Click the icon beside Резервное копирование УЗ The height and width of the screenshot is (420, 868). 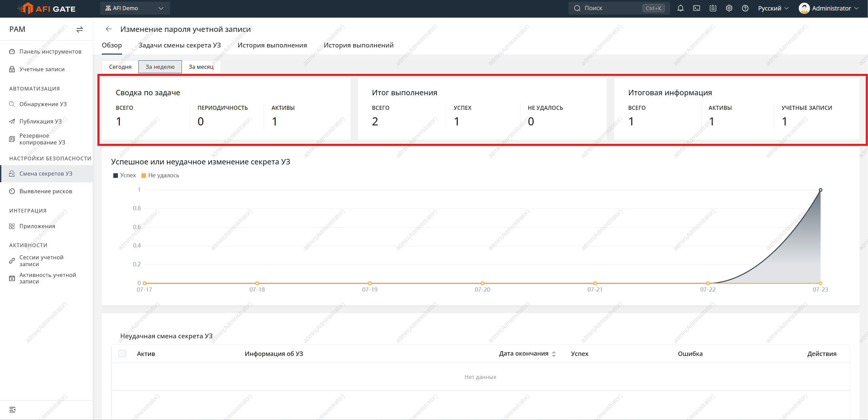click(x=12, y=139)
